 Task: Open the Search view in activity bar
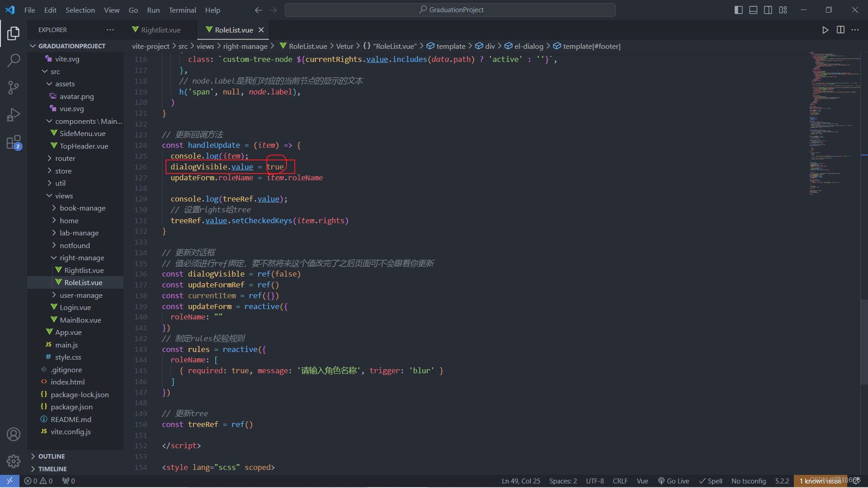click(14, 60)
